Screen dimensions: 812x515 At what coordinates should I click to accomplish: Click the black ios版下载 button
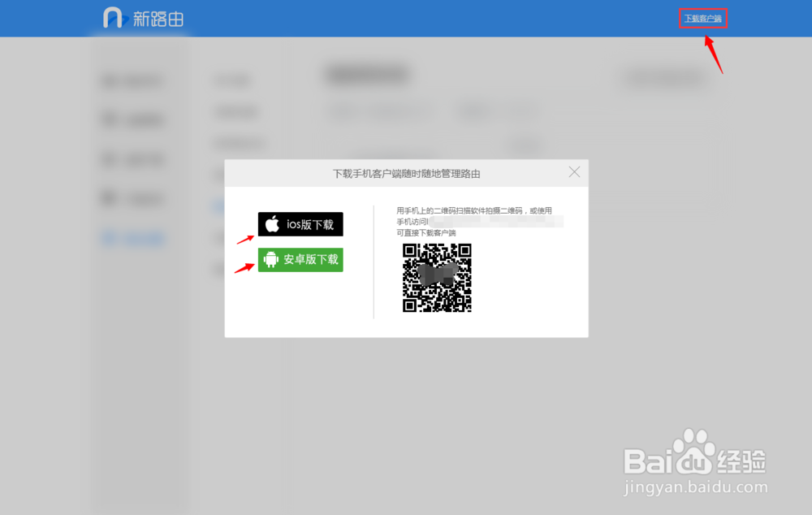pyautogui.click(x=300, y=224)
